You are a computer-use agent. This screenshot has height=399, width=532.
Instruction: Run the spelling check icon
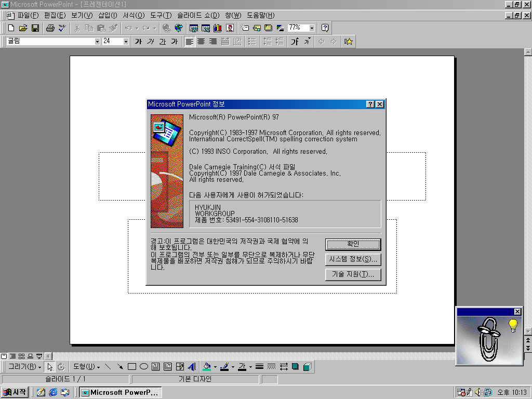click(62, 28)
